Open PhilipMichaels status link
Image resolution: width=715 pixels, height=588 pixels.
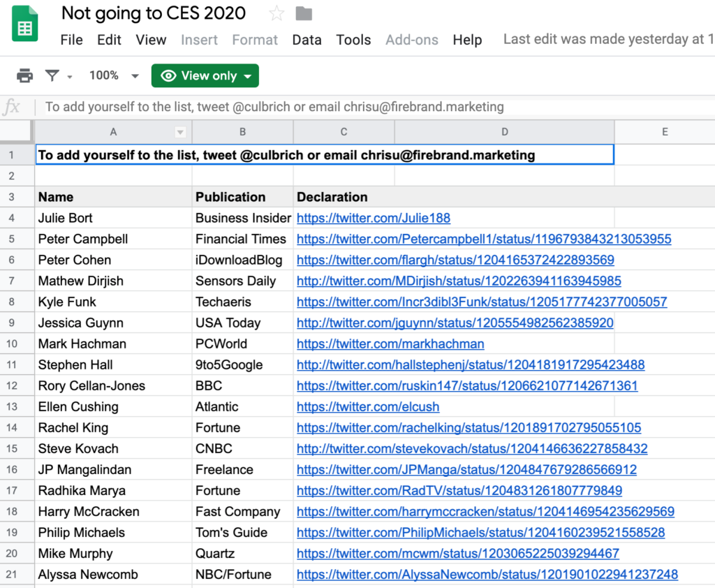coord(480,533)
